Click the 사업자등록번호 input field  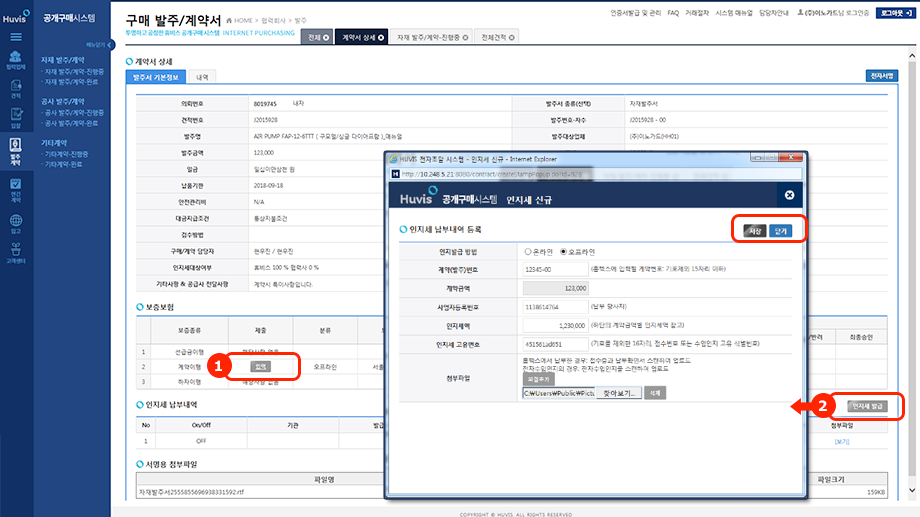pos(555,307)
